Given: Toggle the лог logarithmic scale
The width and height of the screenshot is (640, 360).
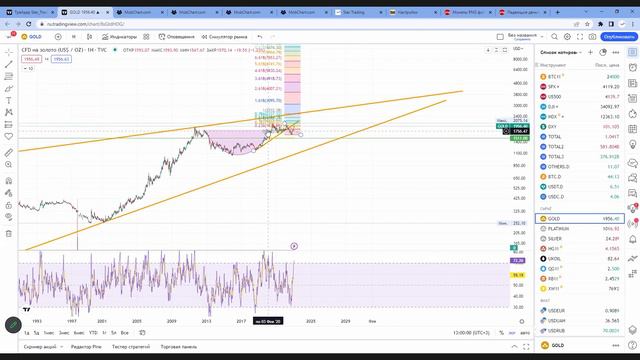Looking at the screenshot, I should point(512,333).
